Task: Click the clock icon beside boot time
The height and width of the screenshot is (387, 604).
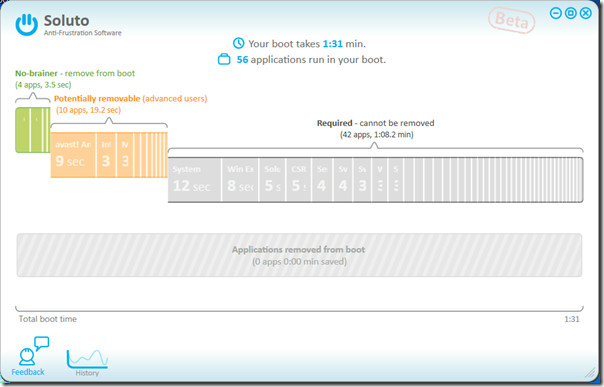Action: pyautogui.click(x=238, y=43)
